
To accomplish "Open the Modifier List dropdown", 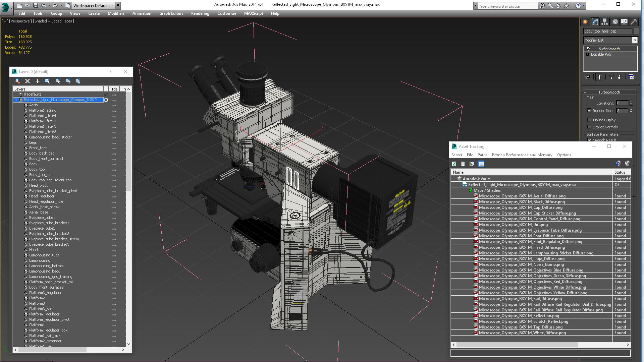I will pos(635,40).
